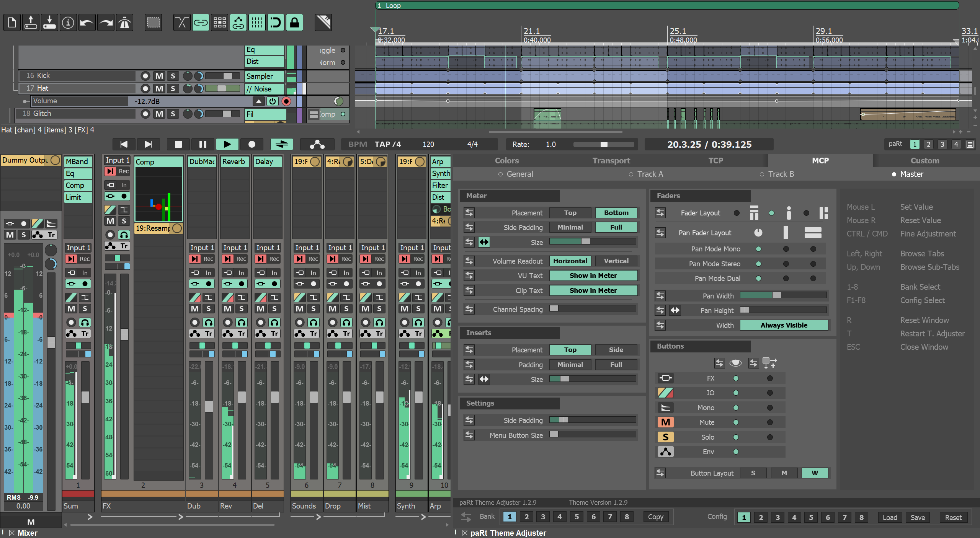
Task: Expand the Synth folder arrow in the mixer
Action: [423, 517]
